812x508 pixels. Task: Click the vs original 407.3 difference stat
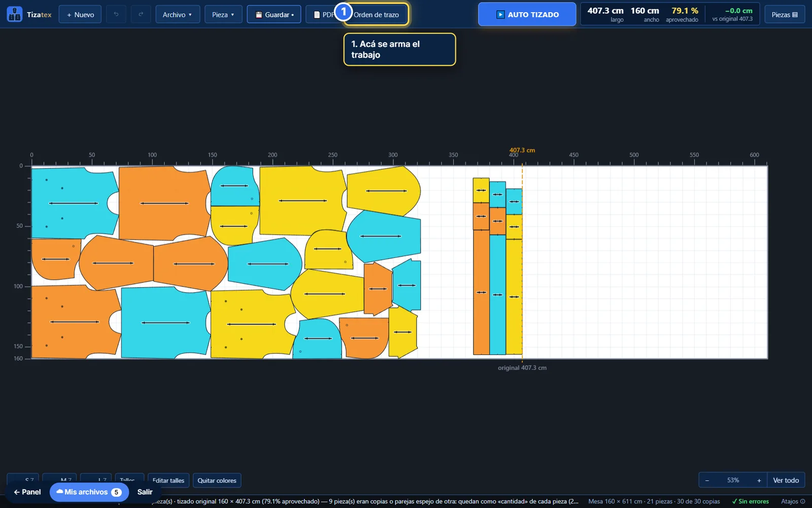(x=732, y=14)
